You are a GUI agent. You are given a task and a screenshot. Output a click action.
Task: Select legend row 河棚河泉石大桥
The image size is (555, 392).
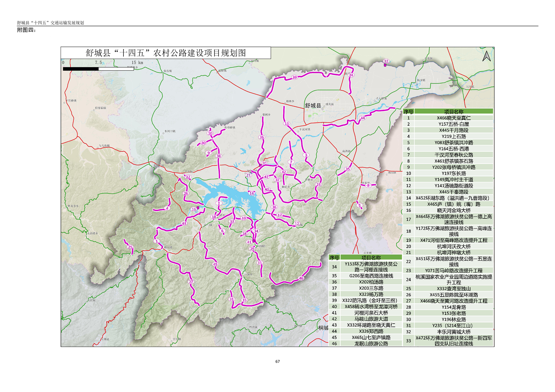click(x=365, y=313)
